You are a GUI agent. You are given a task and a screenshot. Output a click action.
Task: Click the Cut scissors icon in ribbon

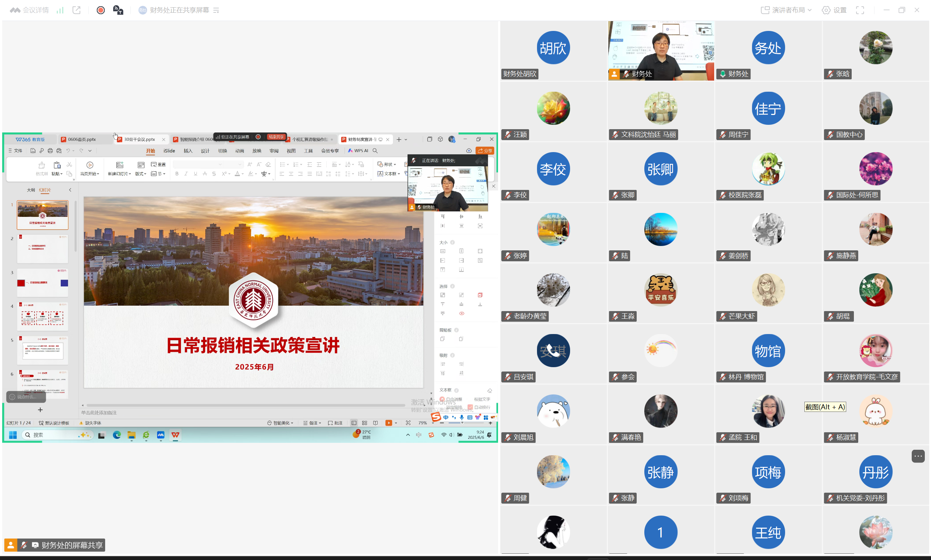click(x=69, y=164)
